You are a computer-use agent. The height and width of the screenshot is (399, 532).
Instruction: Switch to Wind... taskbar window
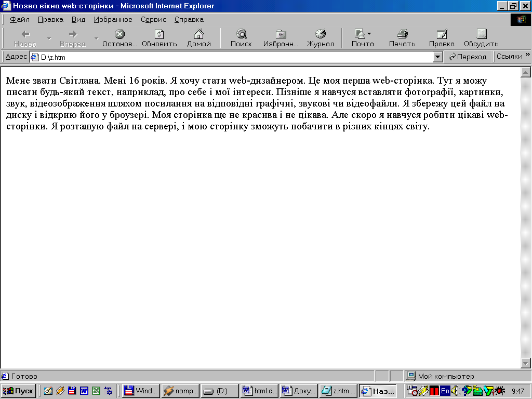coord(141,391)
